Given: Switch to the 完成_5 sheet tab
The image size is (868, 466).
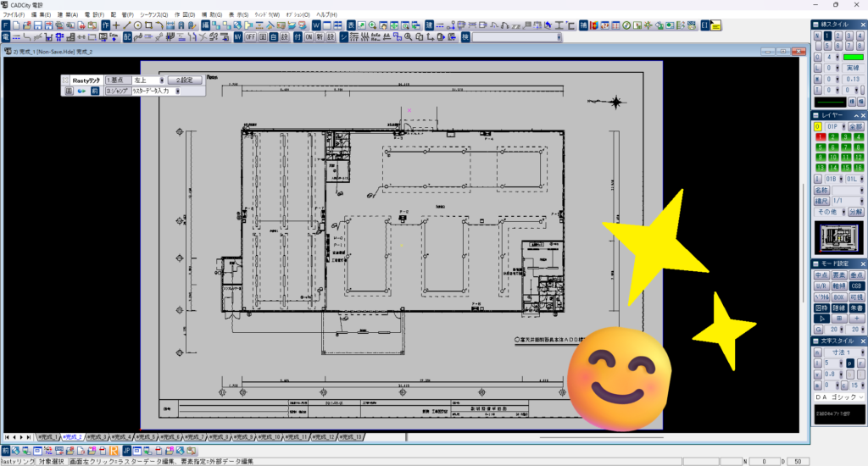Looking at the screenshot, I should coord(146,437).
